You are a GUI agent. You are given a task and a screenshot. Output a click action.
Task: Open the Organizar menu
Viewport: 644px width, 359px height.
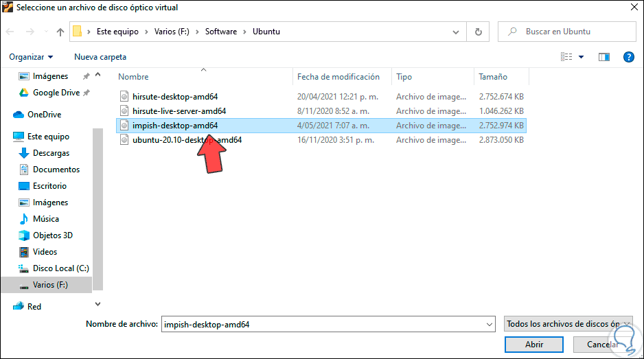(31, 57)
